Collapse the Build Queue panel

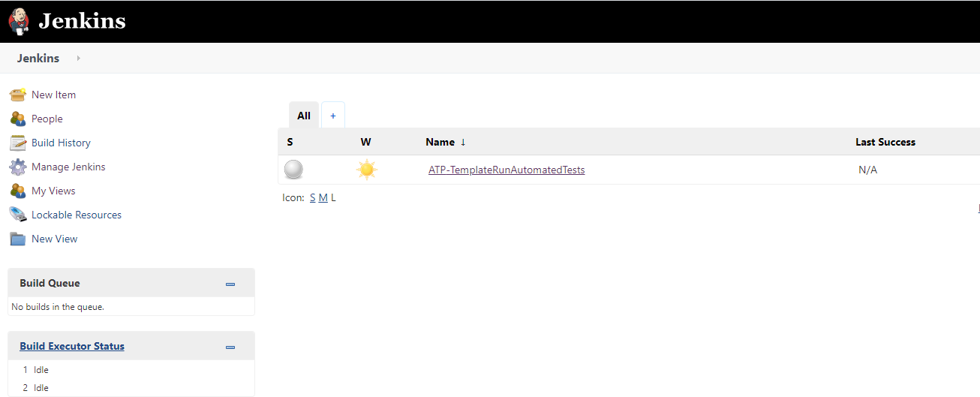[230, 284]
